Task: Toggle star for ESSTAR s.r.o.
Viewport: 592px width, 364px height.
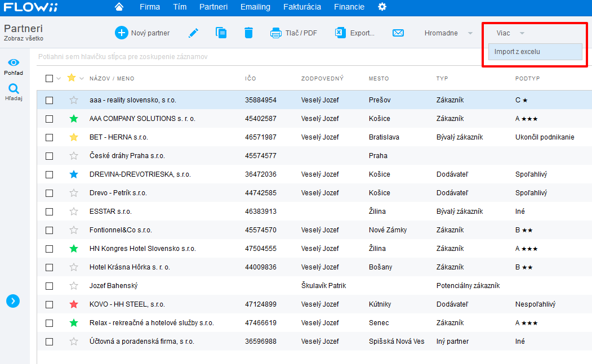Action: tap(74, 211)
